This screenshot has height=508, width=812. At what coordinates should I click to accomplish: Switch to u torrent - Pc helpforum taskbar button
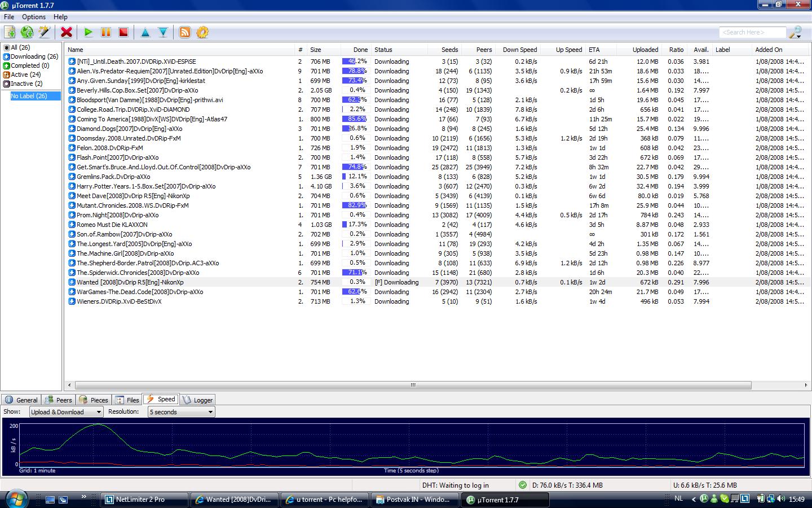pyautogui.click(x=325, y=500)
